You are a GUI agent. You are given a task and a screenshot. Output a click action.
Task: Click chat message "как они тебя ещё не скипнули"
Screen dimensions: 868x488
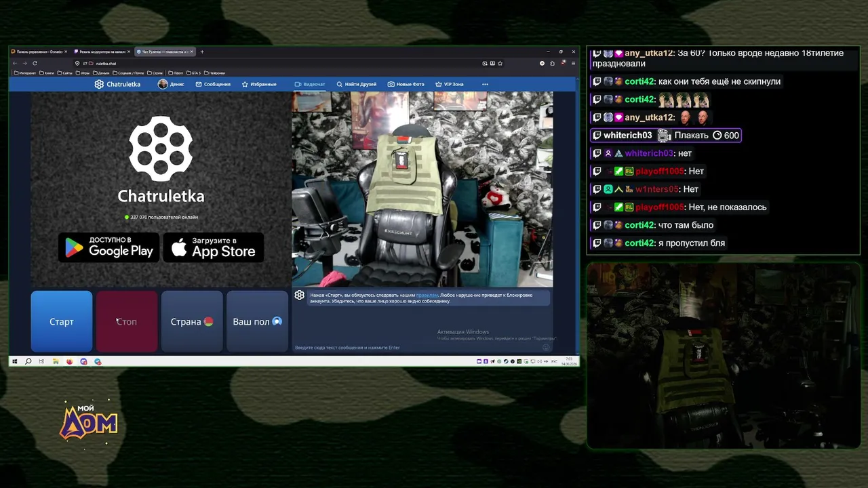[x=719, y=81]
